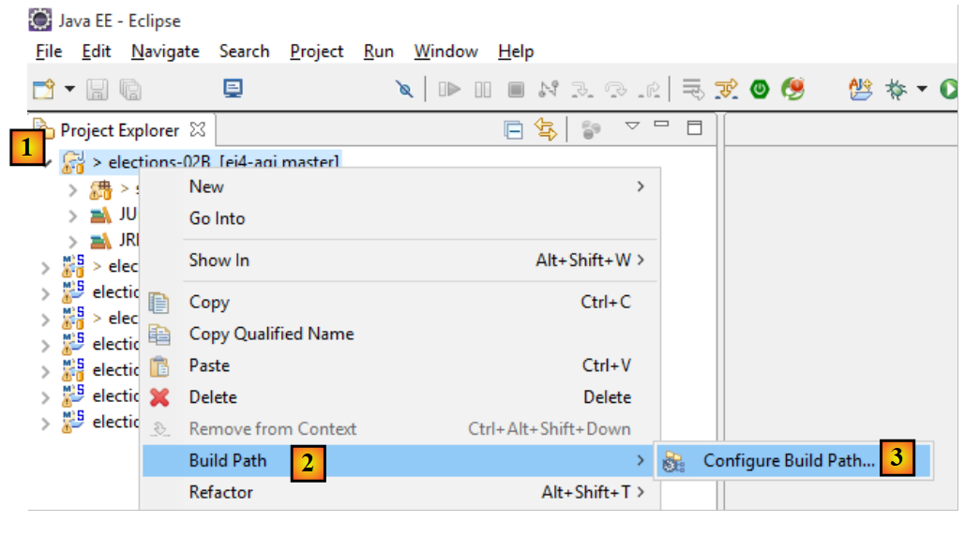Select Copy Qualified Name in context menu
Screen dimensions: 980x536
(x=271, y=334)
